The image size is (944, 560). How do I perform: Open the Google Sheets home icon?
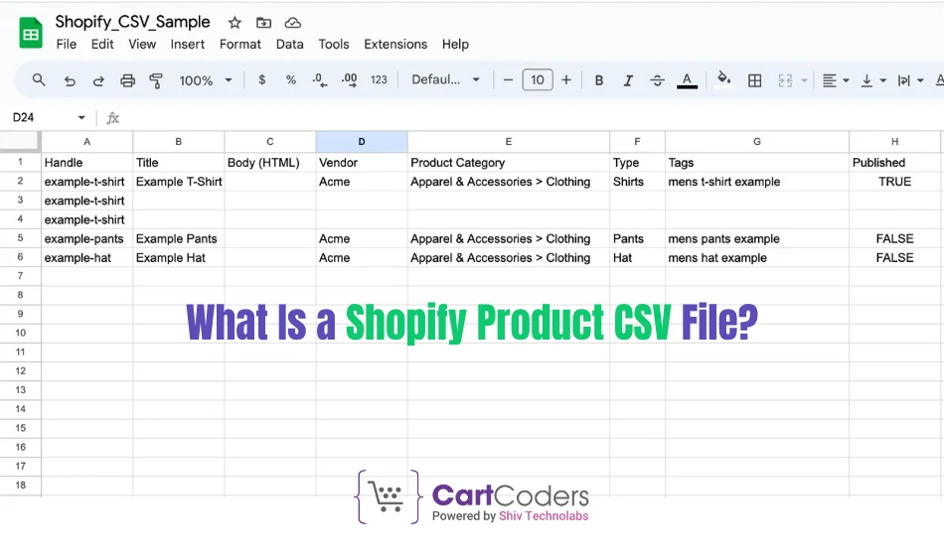(x=31, y=33)
